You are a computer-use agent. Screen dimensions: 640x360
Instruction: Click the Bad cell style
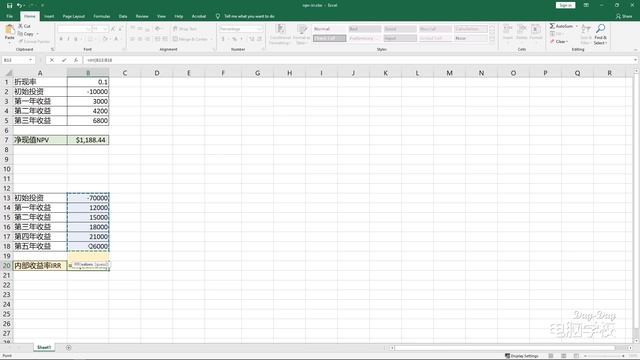(364, 29)
